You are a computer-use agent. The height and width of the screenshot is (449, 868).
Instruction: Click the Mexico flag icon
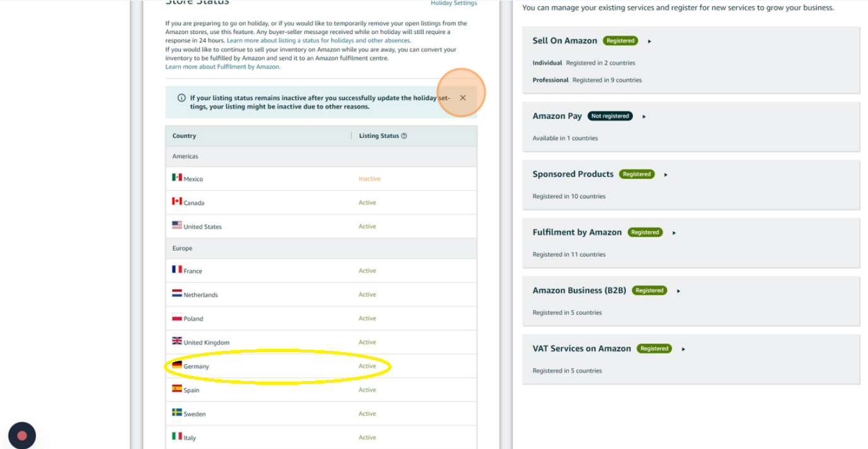pyautogui.click(x=177, y=178)
